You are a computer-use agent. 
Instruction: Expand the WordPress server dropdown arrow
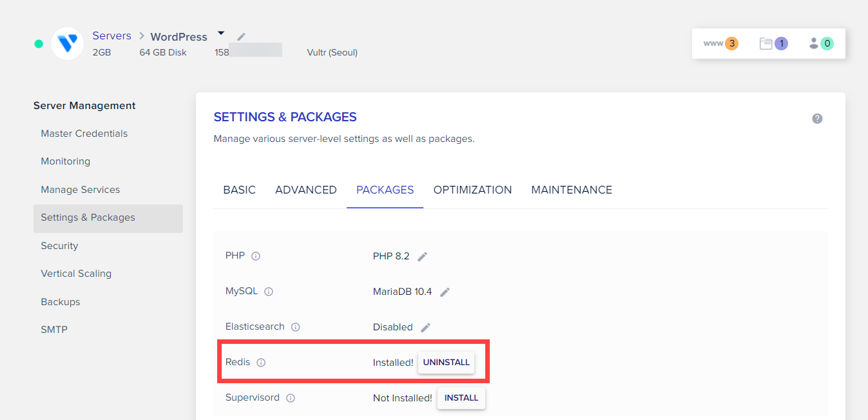tap(220, 34)
